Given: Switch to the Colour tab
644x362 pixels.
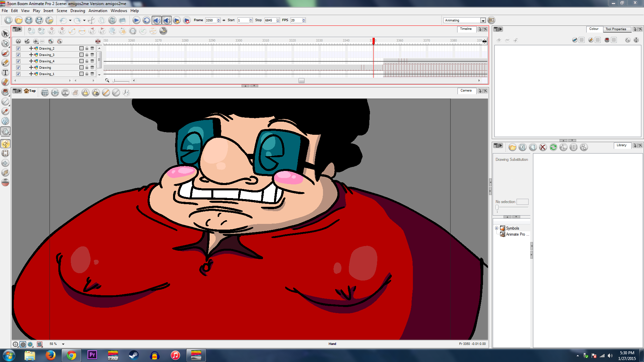Looking at the screenshot, I should (x=594, y=29).
